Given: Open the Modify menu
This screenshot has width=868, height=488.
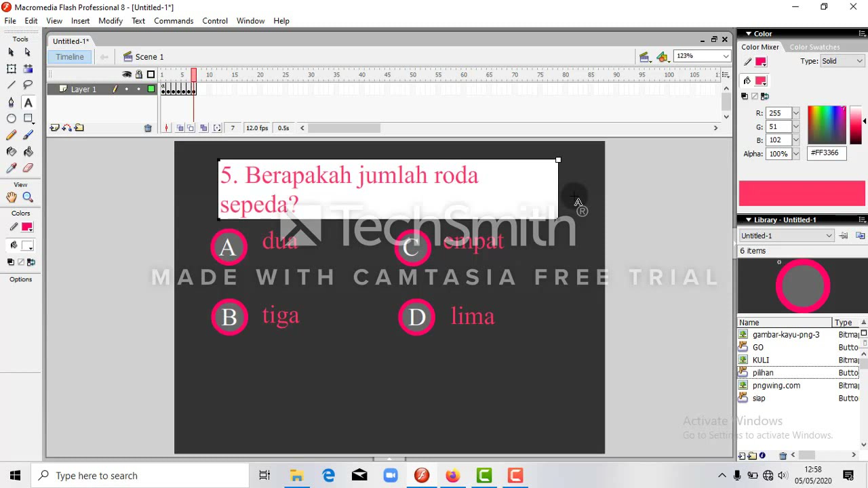Looking at the screenshot, I should click(111, 21).
